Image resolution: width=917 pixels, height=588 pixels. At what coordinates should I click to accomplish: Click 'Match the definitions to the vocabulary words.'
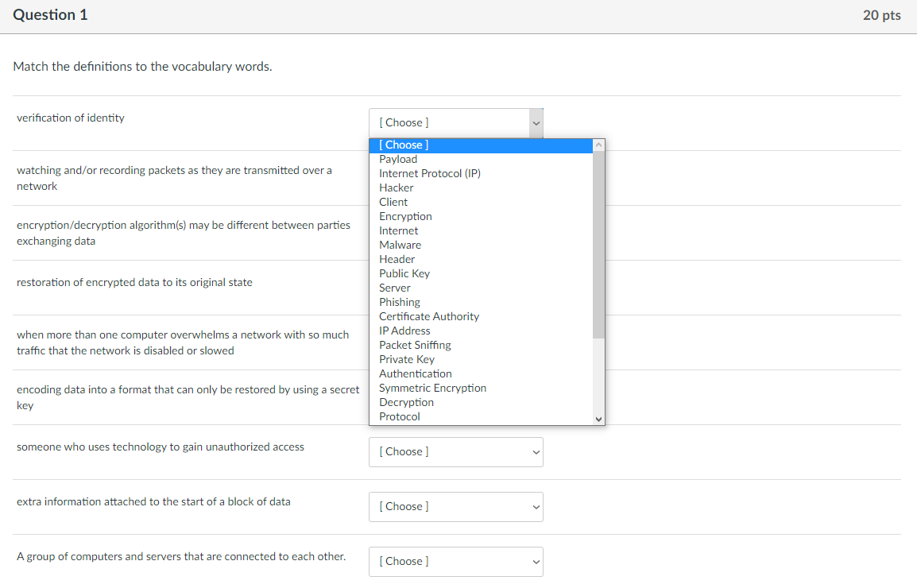[x=143, y=67]
